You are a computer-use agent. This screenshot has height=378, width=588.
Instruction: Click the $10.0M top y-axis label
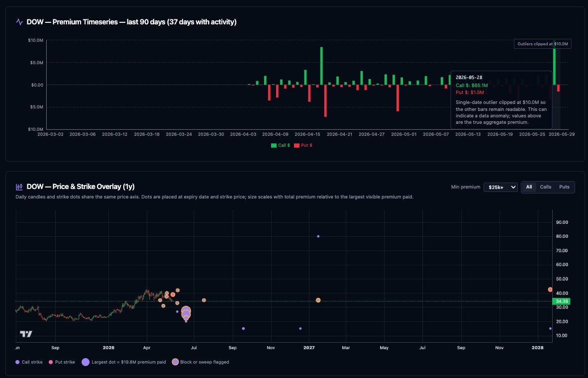36,40
